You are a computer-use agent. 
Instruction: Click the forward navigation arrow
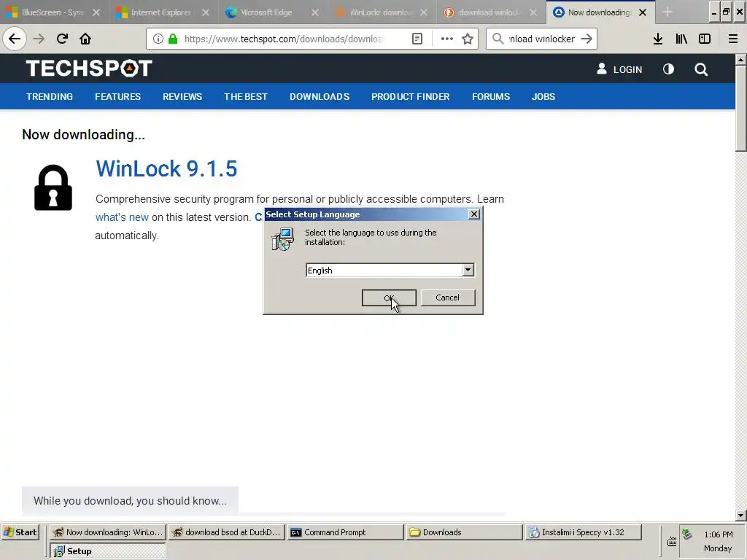pyautogui.click(x=39, y=39)
